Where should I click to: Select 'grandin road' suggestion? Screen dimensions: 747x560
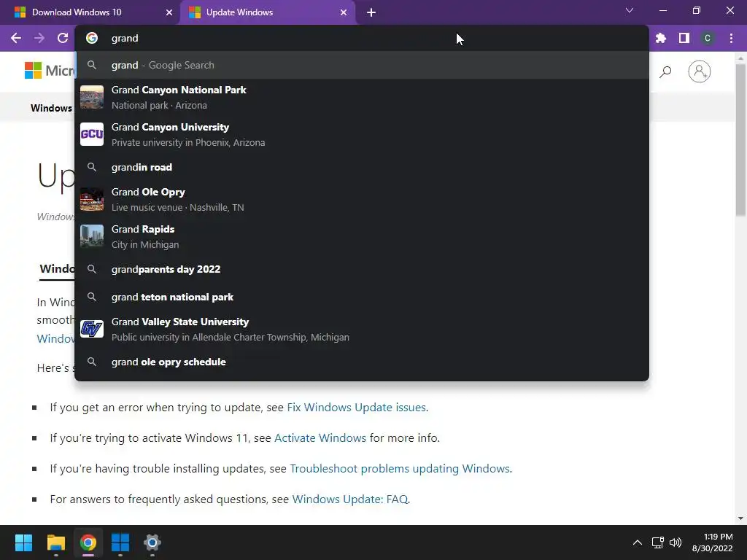tap(362, 167)
